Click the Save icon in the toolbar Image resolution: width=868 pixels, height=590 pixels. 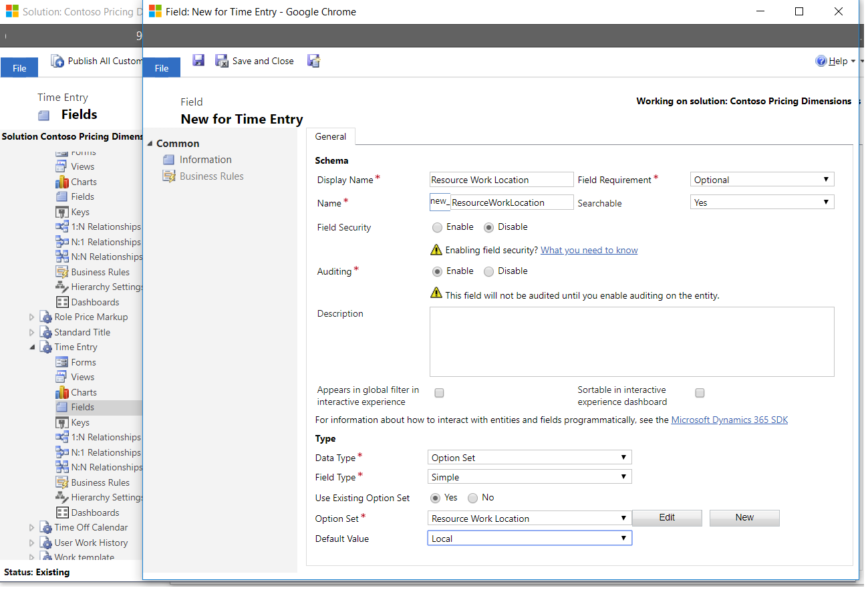coord(198,60)
